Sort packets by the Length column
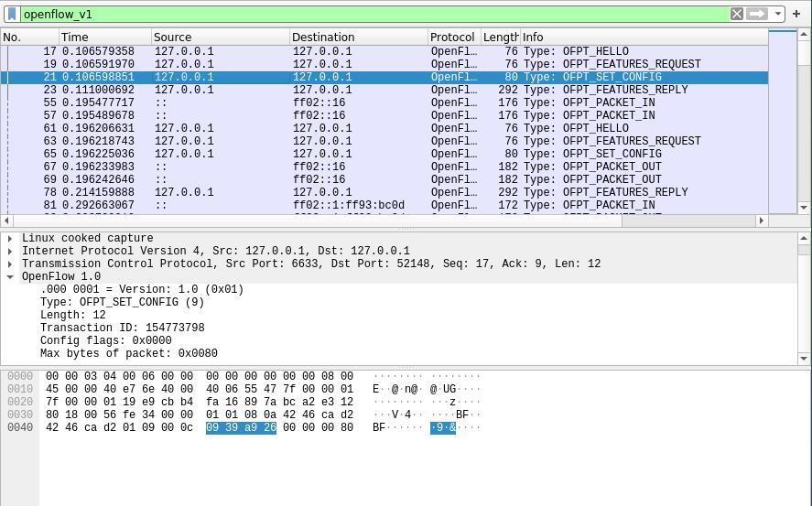This screenshot has width=812, height=506. coord(500,38)
